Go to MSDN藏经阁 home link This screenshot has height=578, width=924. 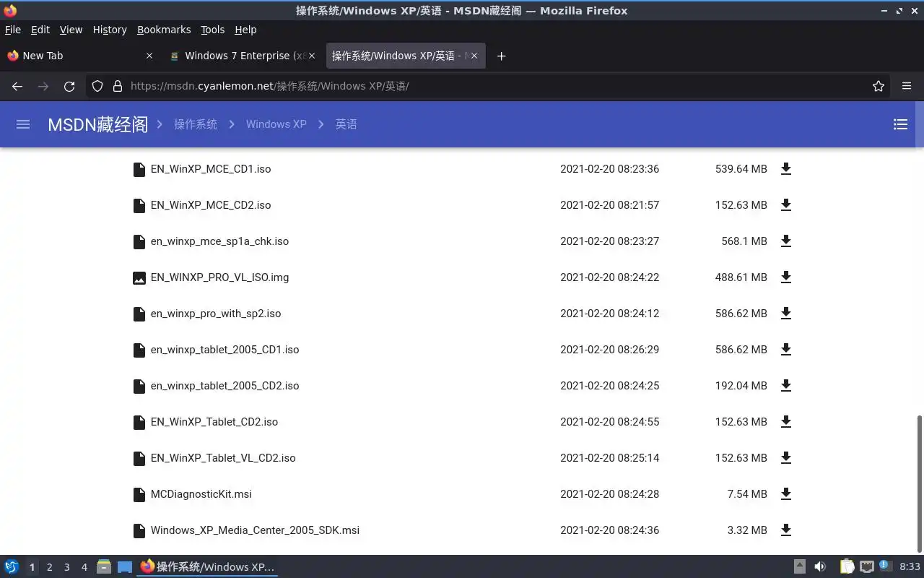point(98,124)
